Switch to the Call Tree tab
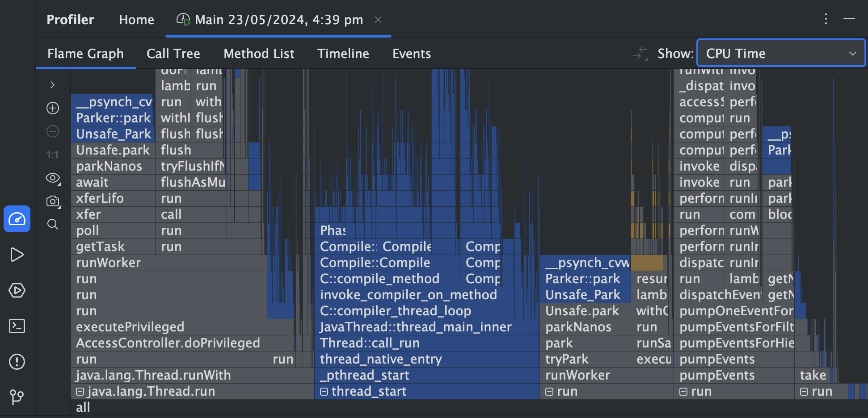 point(173,53)
